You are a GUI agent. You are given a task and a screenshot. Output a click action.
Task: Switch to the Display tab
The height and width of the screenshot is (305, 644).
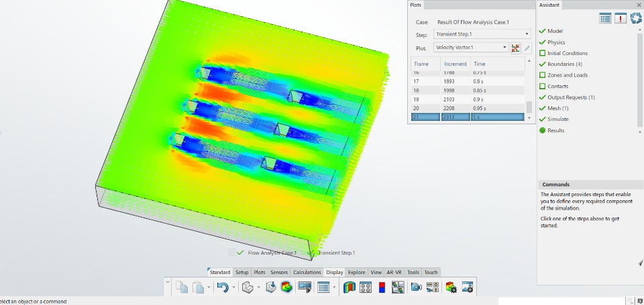point(335,272)
